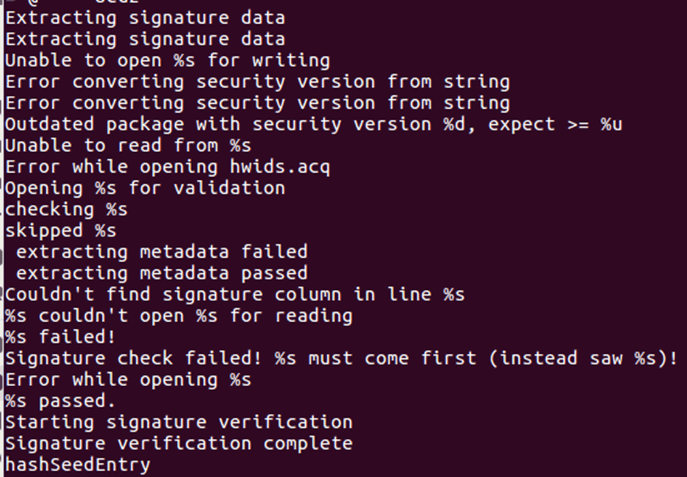
Task: Click 'extracting metadata passed' line
Action: tap(162, 273)
